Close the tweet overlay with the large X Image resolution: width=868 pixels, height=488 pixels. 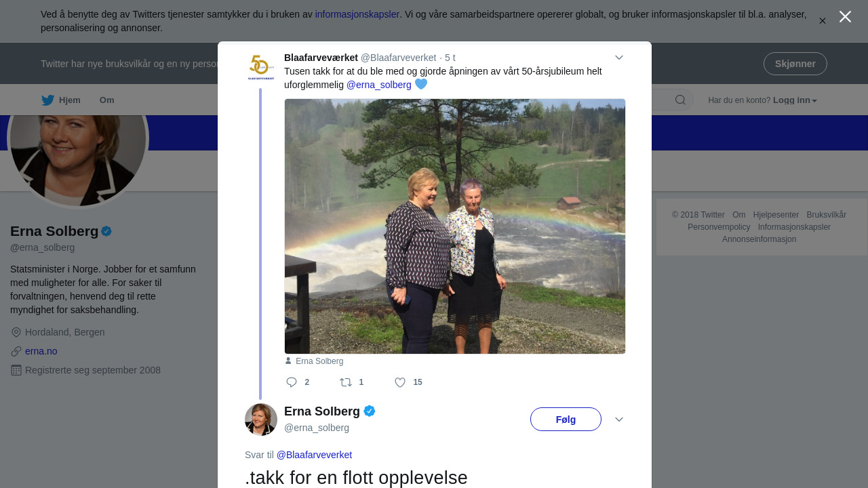(845, 17)
